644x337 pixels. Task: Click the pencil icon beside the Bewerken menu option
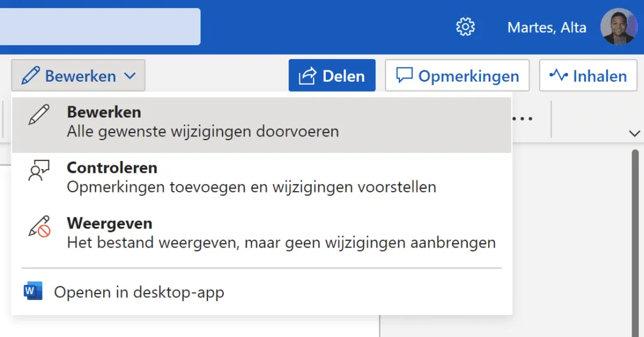point(39,115)
